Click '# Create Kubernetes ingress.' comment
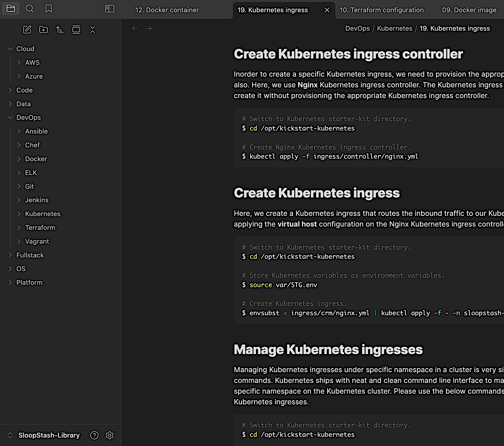The image size is (504, 446). [x=294, y=303]
